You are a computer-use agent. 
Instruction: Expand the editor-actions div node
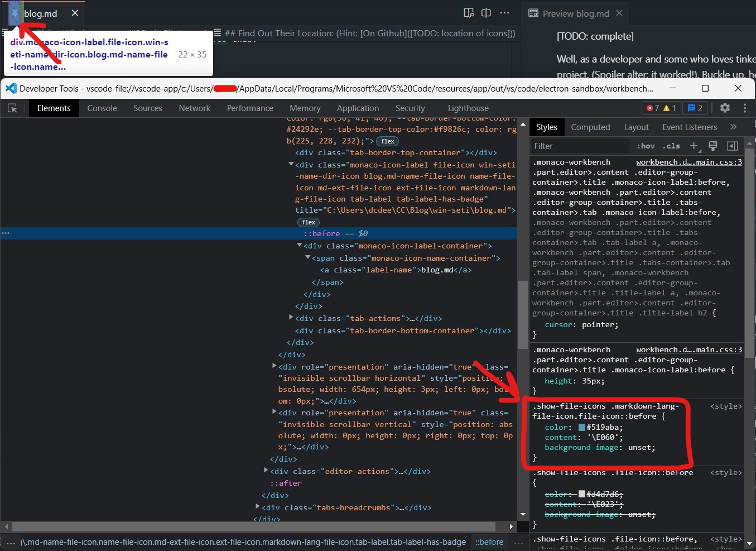pyautogui.click(x=266, y=471)
